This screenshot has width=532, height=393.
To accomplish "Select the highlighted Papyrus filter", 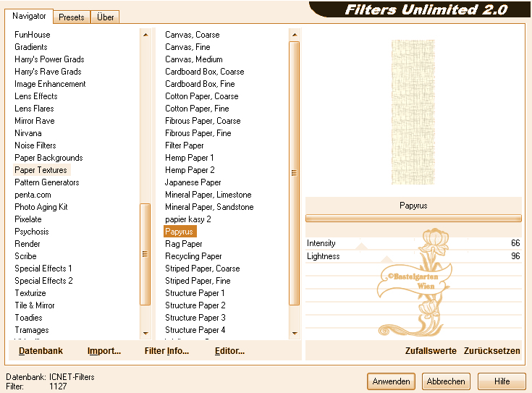I will pos(180,232).
